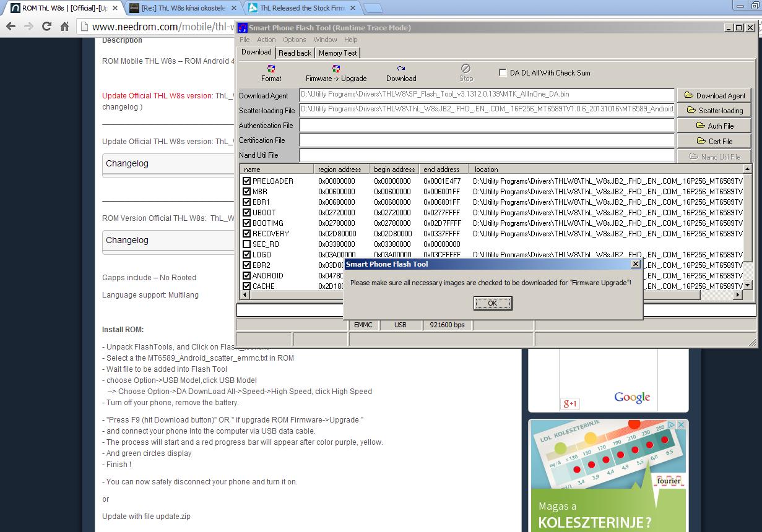Click the Download Agent browse button
This screenshot has width=762, height=532.
[714, 95]
